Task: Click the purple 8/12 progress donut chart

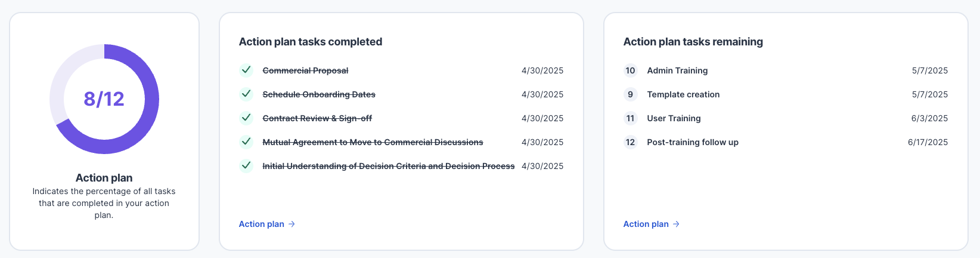Action: (x=104, y=99)
